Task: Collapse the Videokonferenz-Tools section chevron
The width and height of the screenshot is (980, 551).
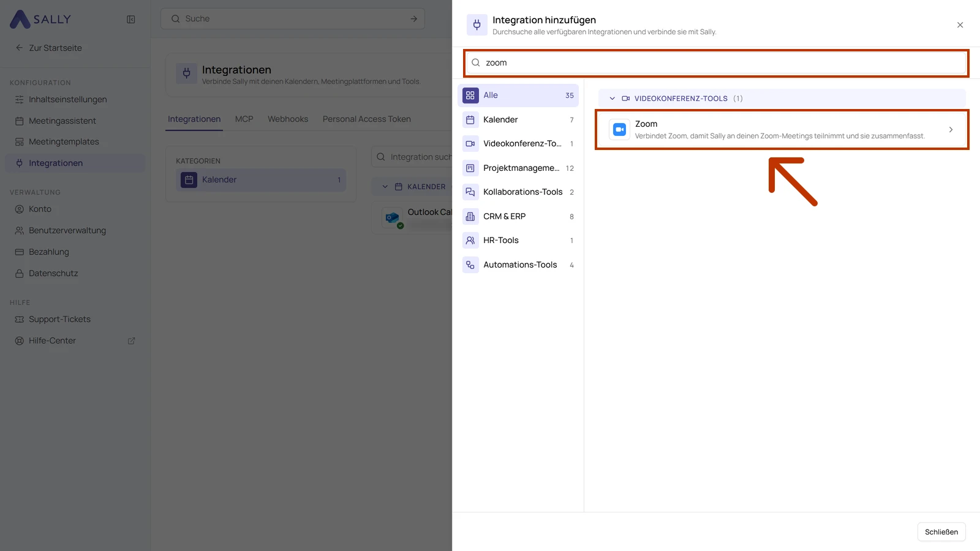Action: pyautogui.click(x=612, y=99)
